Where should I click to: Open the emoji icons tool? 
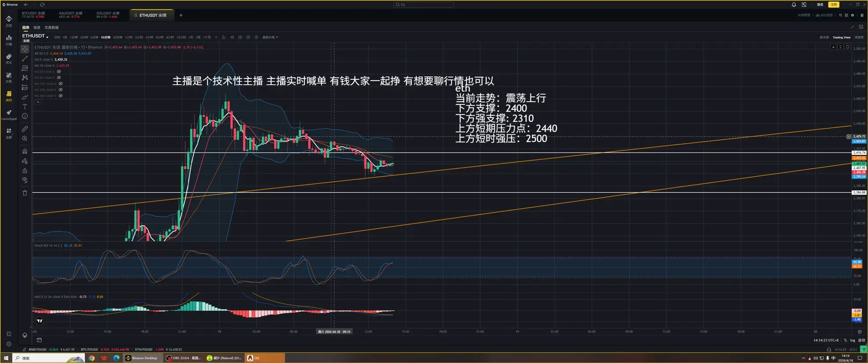[x=25, y=116]
